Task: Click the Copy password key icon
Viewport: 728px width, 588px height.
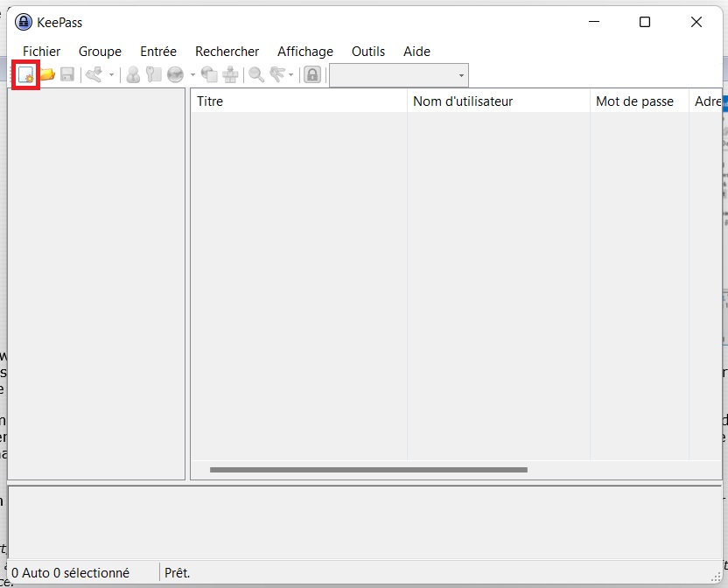Action: pos(154,75)
